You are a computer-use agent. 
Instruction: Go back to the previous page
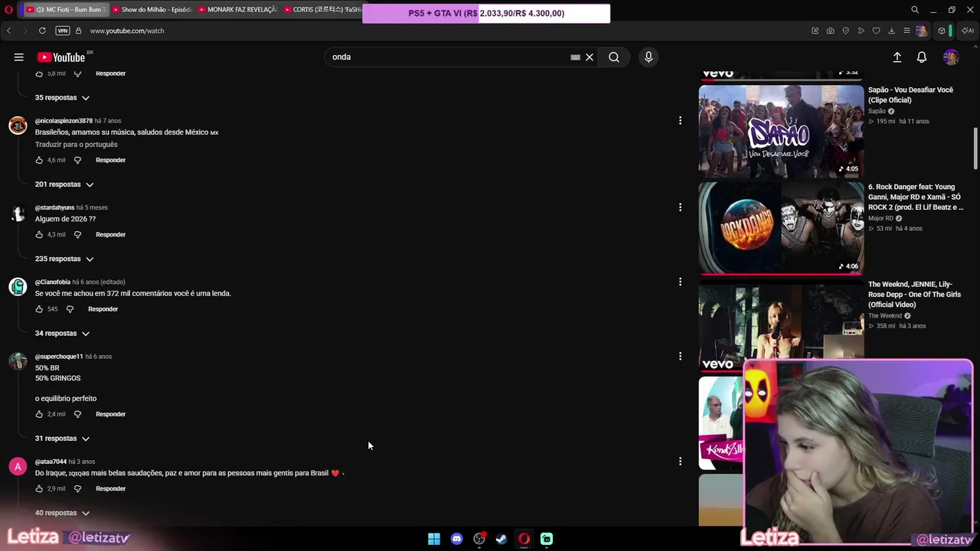8,31
